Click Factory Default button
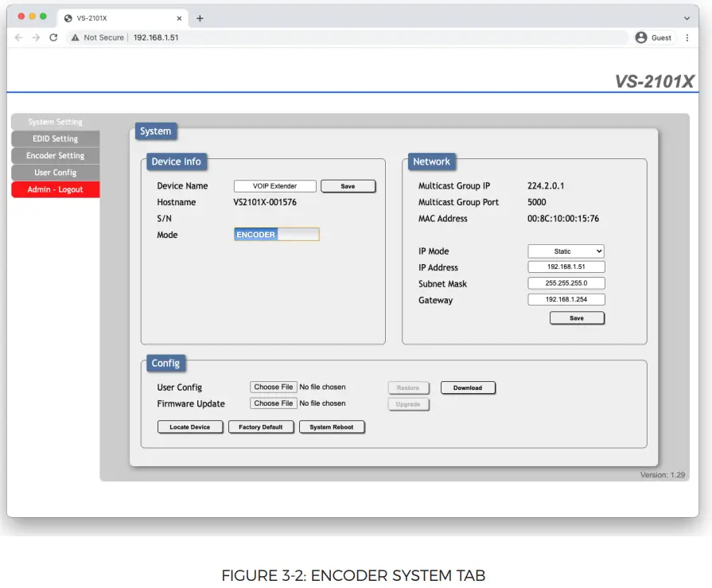The width and height of the screenshot is (712, 588). pyautogui.click(x=261, y=426)
